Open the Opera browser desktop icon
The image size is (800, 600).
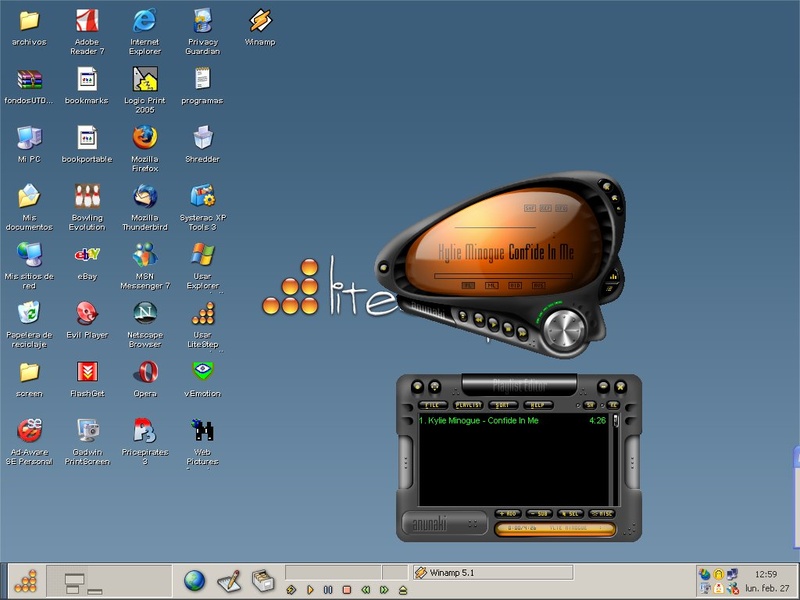point(145,372)
